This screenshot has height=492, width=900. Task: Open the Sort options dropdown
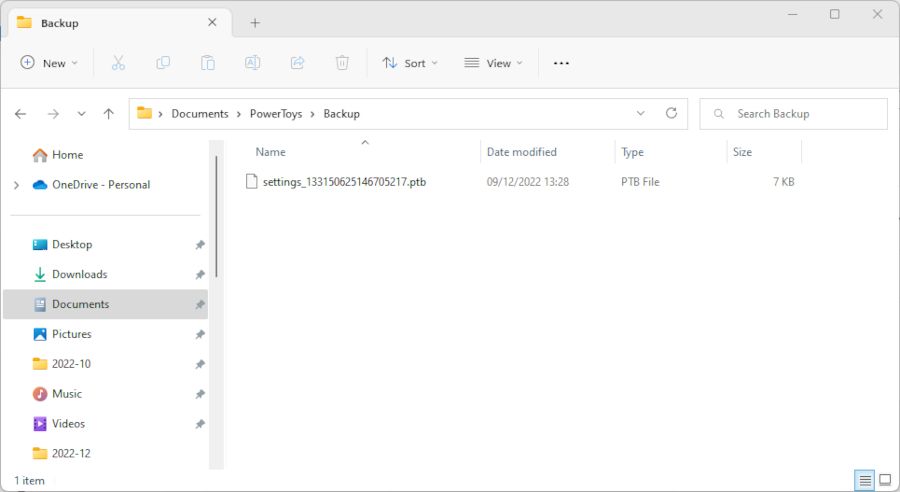[410, 63]
